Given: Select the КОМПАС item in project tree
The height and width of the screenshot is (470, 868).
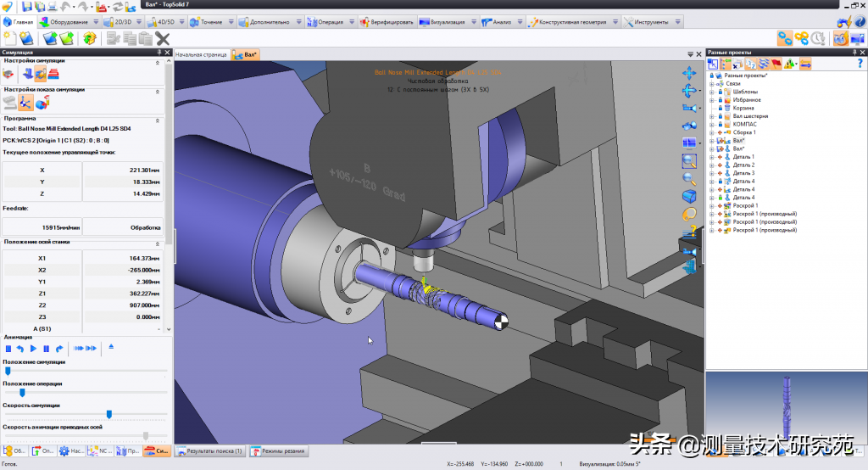Looking at the screenshot, I should [x=744, y=124].
